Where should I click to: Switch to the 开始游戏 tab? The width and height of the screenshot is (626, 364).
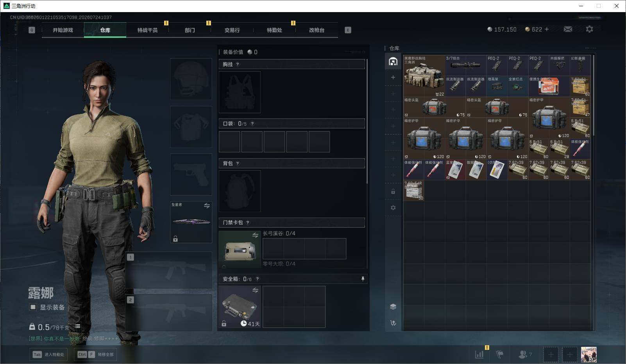pyautogui.click(x=63, y=30)
